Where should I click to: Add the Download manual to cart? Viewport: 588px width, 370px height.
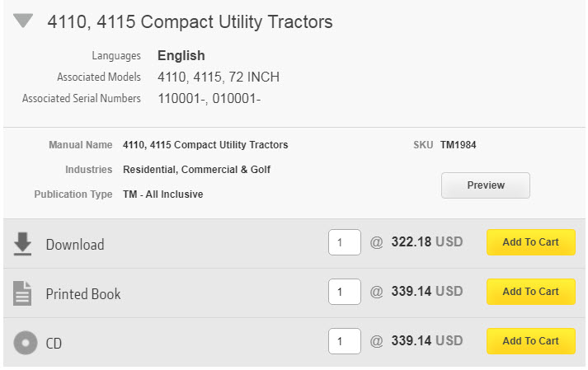[530, 242]
